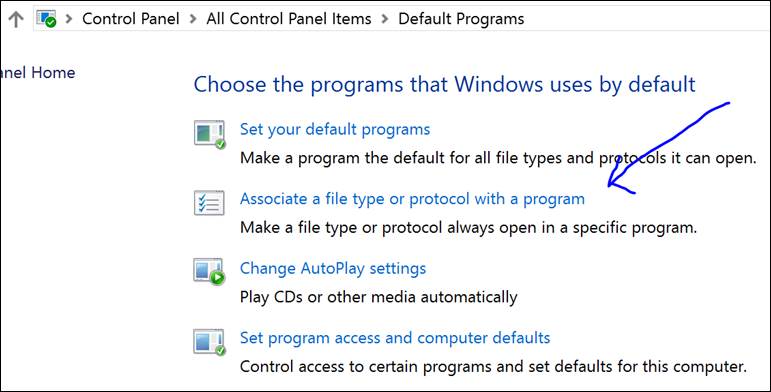Viewport: 771px width, 392px height.
Task: Click the Up arrow navigation button
Action: [16, 19]
